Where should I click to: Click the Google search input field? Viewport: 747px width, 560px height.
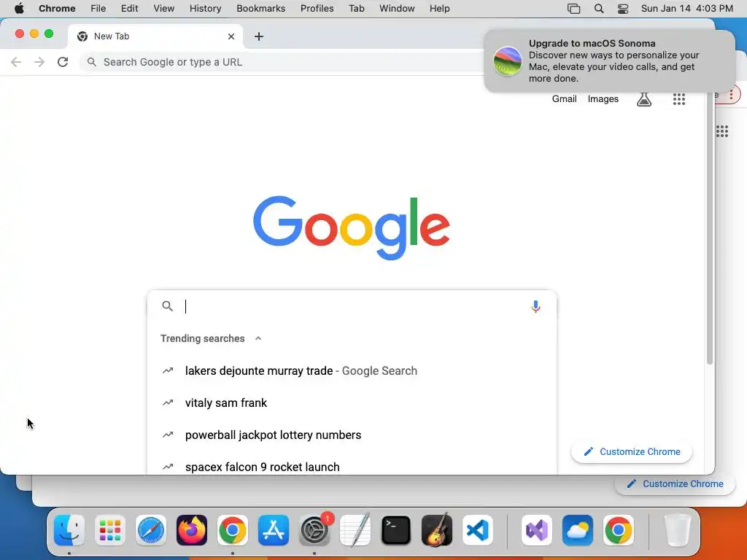click(x=352, y=306)
